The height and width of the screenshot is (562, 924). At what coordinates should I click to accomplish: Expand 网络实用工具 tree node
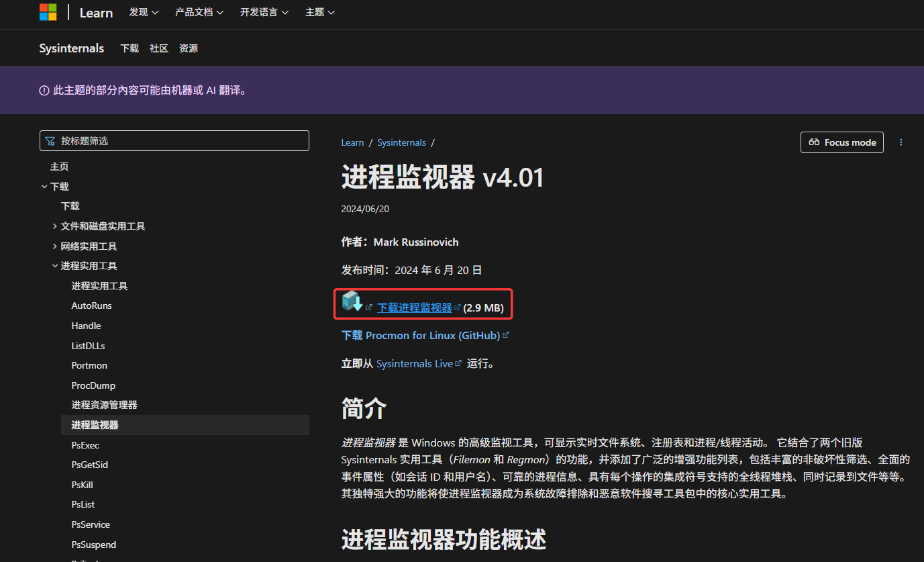coord(55,246)
